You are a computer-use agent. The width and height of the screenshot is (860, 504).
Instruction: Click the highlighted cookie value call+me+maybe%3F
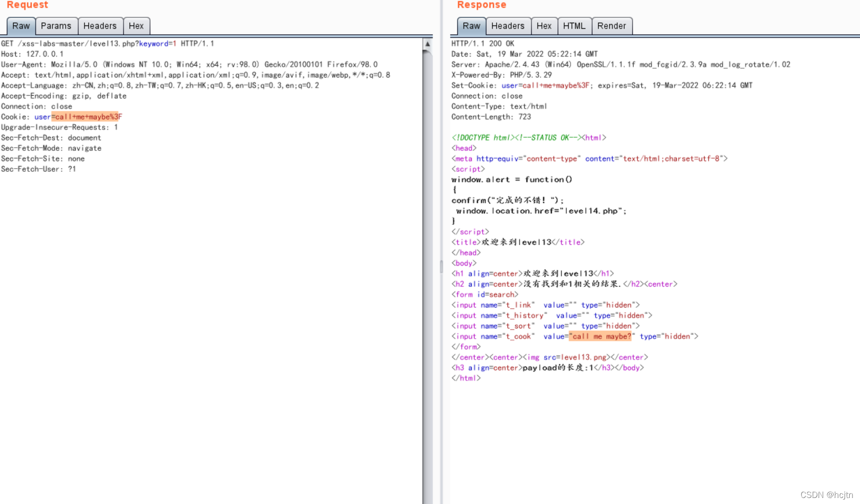pyautogui.click(x=86, y=117)
